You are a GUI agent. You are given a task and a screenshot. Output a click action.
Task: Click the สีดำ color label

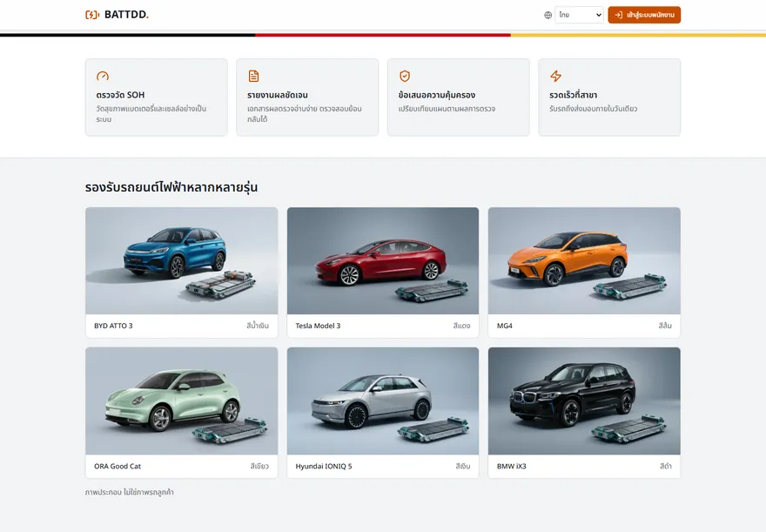pyautogui.click(x=666, y=466)
